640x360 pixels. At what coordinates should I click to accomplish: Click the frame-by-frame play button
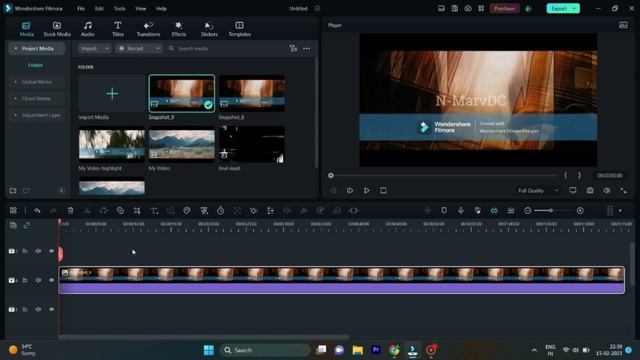coord(350,191)
